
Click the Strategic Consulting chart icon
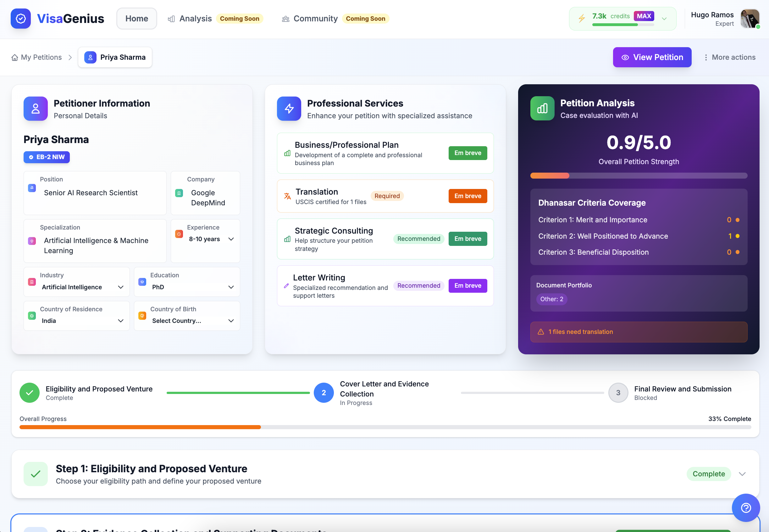[287, 239]
